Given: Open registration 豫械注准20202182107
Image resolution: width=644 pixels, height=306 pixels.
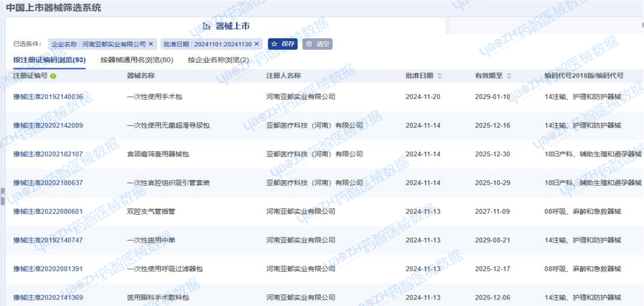Looking at the screenshot, I should 48,154.
